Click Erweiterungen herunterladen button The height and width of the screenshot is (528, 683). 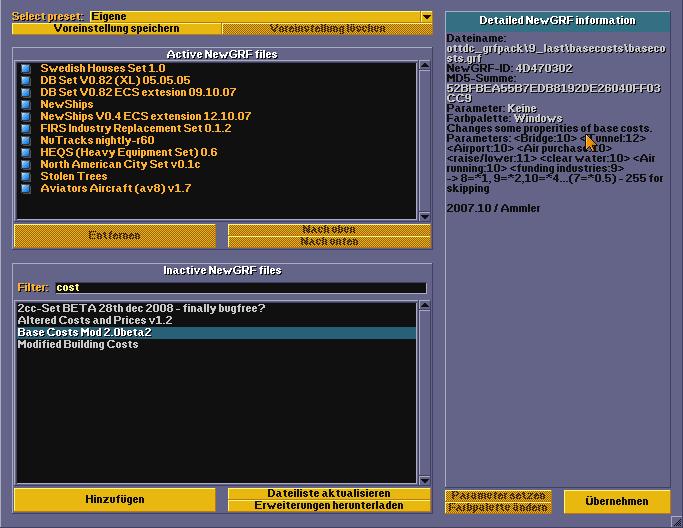(329, 506)
